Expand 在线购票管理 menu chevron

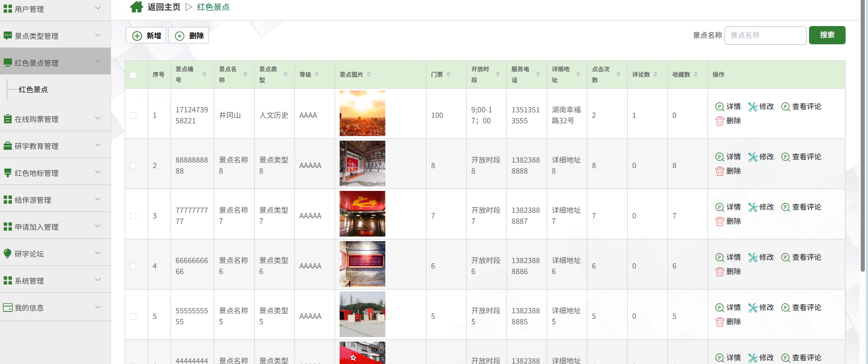coord(98,118)
